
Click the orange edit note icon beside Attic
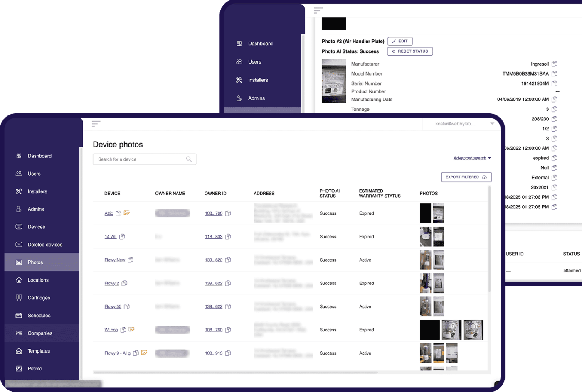(127, 213)
